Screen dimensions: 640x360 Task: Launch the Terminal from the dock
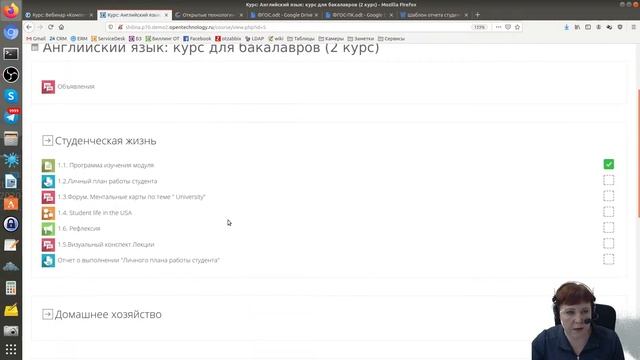point(11,53)
